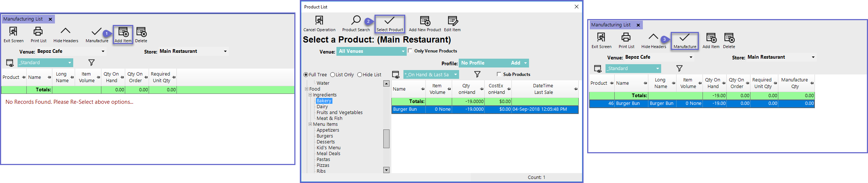Screen dimensions: 868x183
Task: Click the filter funnel beside Sub Products
Action: 477,74
